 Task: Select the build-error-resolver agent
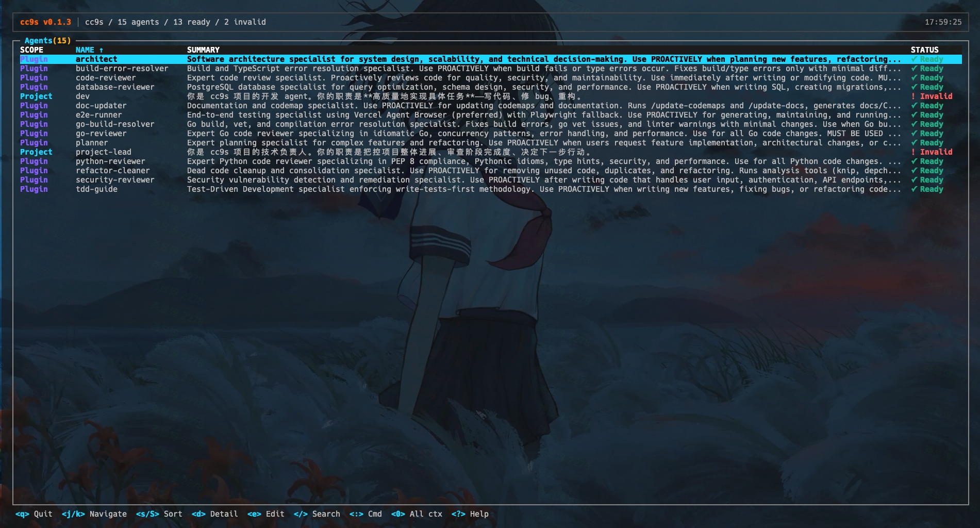490,69
